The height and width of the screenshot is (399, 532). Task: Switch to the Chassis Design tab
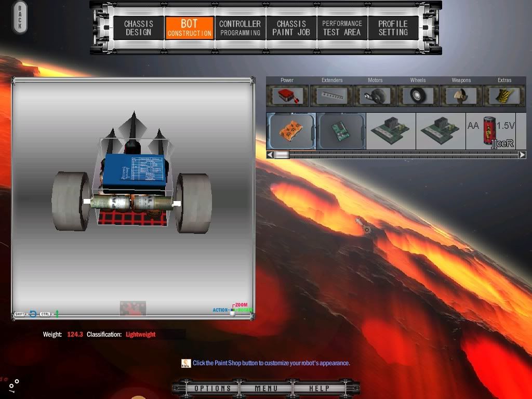click(x=138, y=28)
